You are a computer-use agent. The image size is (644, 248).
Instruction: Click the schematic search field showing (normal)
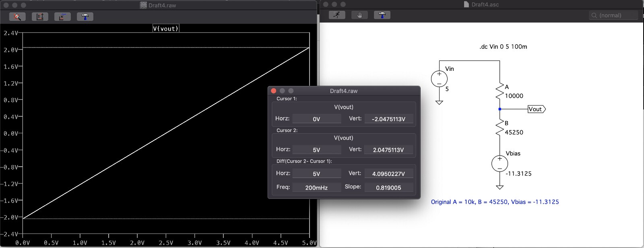click(614, 15)
